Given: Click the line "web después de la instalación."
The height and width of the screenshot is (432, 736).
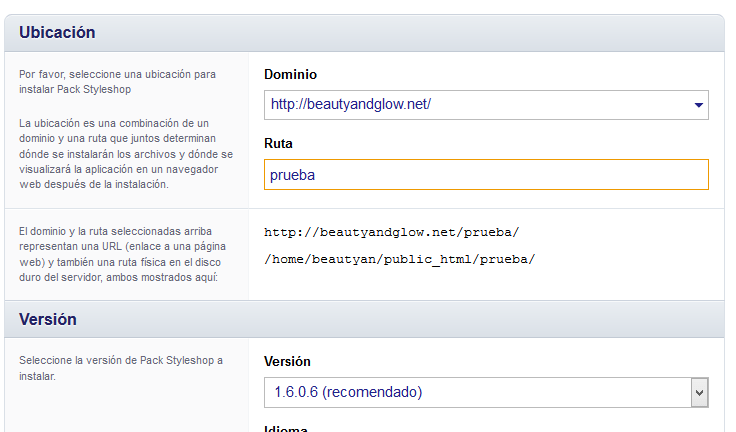Looking at the screenshot, I should 93,185.
